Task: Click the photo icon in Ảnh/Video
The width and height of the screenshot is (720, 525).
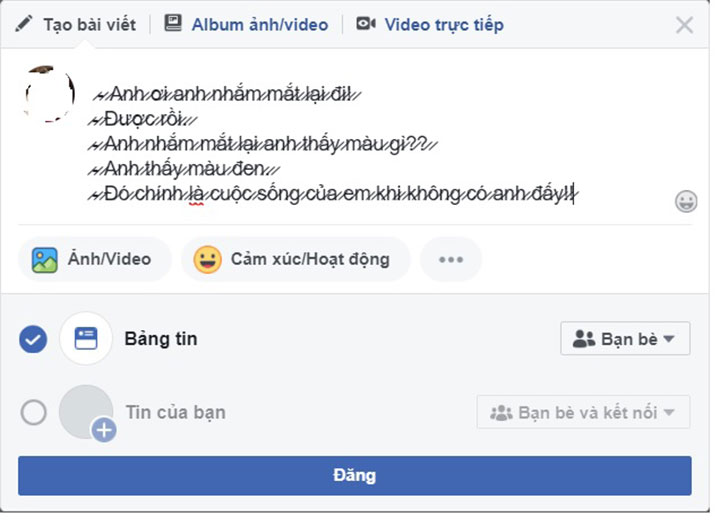Action: 44,260
